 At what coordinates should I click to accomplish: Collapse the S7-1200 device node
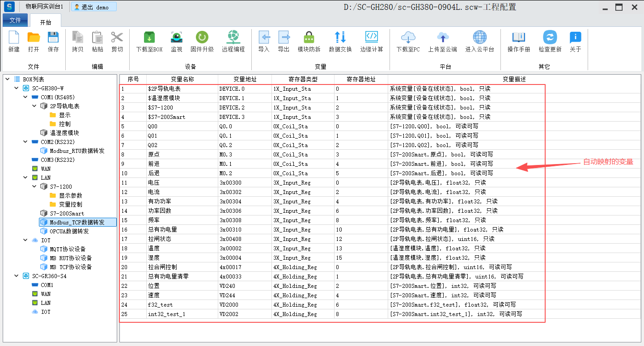34,186
